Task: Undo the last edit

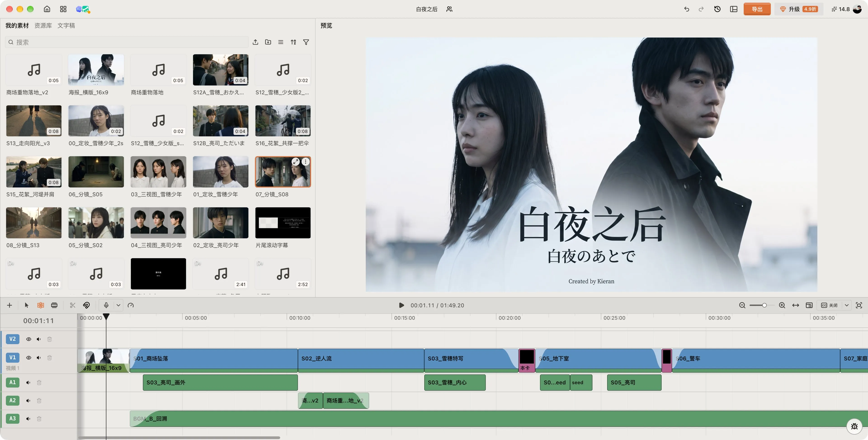Action: click(x=686, y=9)
